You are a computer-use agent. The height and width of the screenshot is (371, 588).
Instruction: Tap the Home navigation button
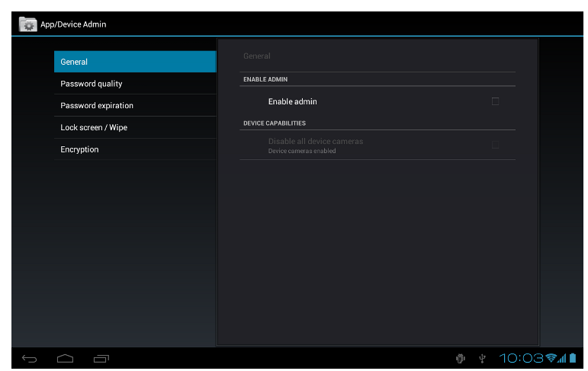click(x=65, y=359)
